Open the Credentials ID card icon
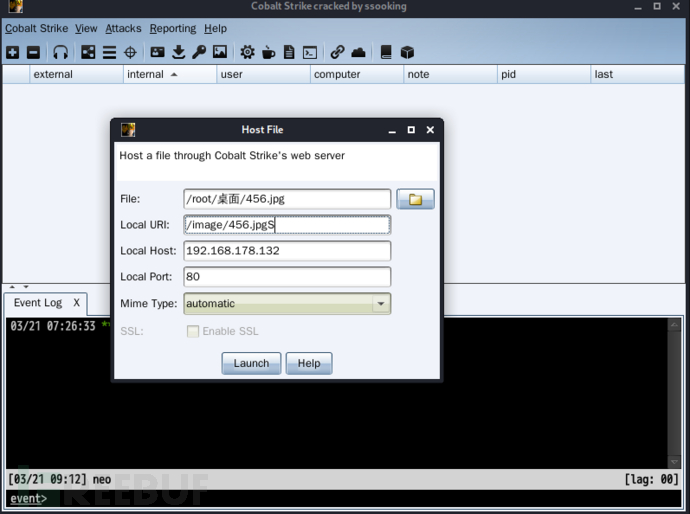690x514 pixels. click(157, 52)
